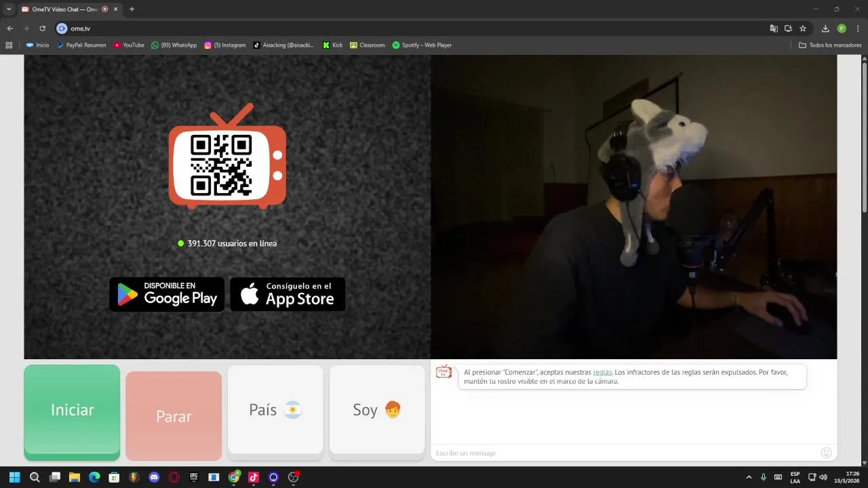Screen dimensions: 868x488
Task: Select the OmeTV Video Chat tab
Action: [x=64, y=9]
